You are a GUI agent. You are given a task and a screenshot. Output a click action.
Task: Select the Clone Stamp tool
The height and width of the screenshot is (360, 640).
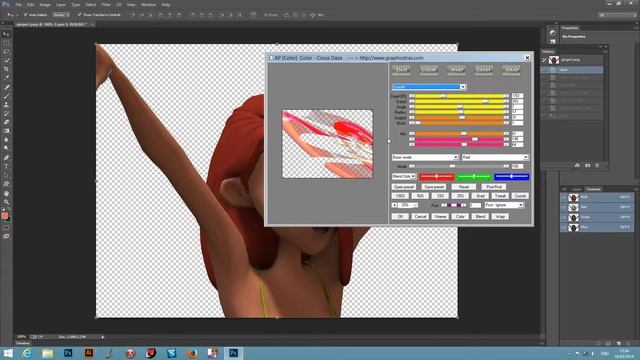point(6,104)
